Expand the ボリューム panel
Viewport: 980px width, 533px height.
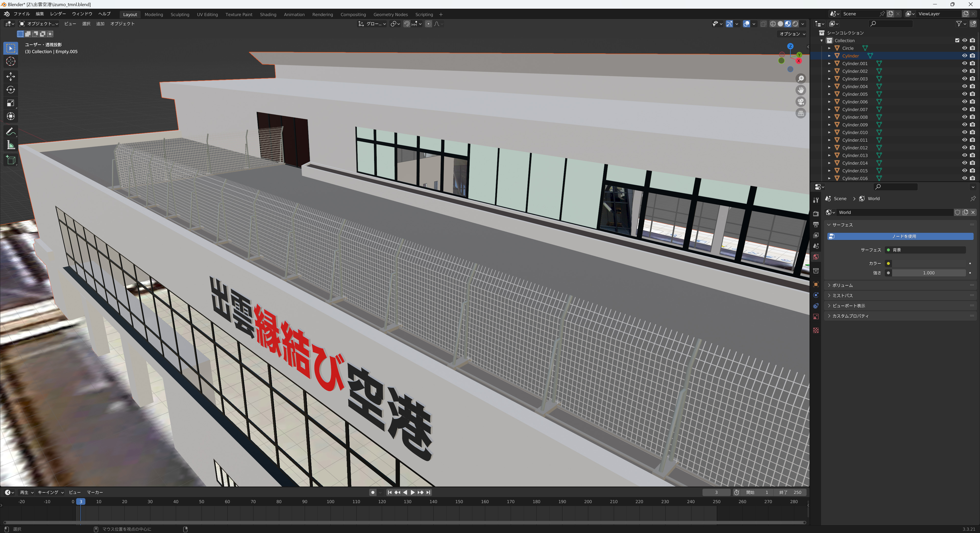point(901,285)
